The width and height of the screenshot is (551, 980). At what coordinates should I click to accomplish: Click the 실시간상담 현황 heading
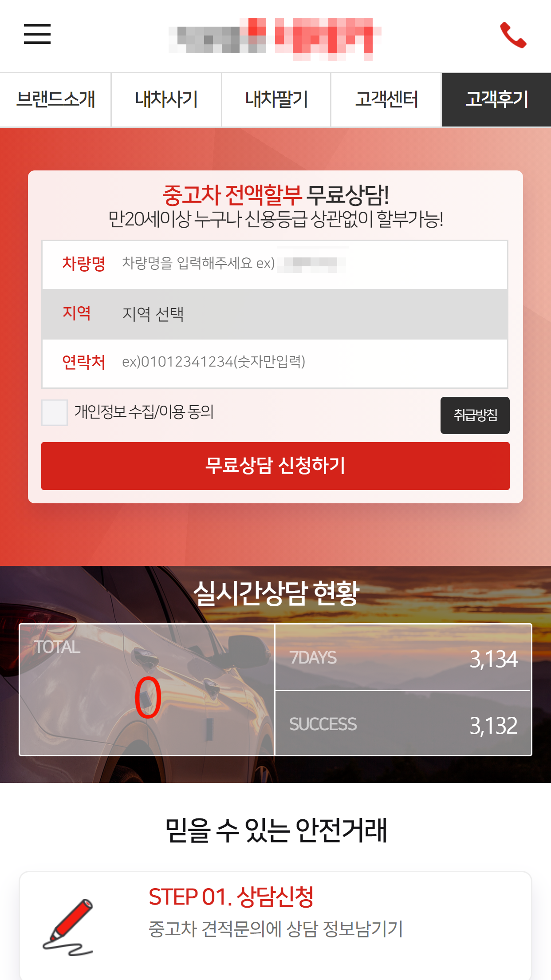(x=276, y=593)
